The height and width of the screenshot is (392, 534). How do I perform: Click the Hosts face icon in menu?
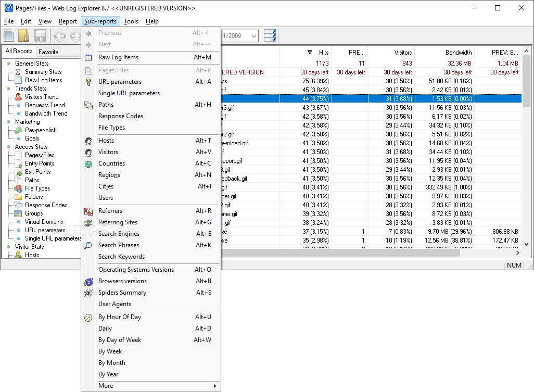coord(88,141)
